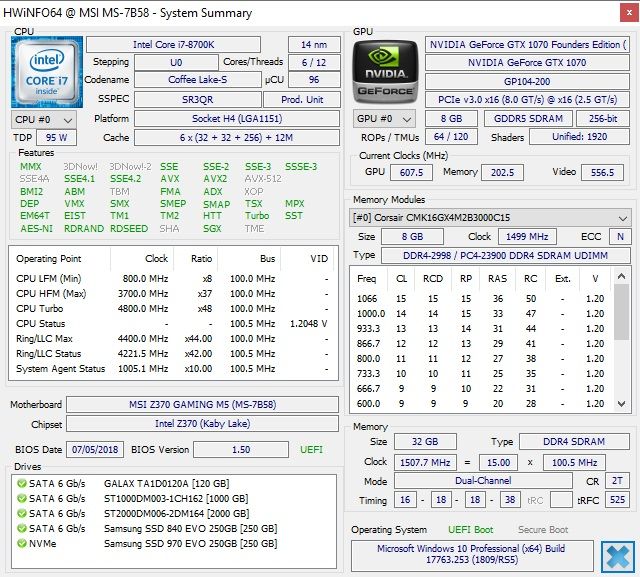
Task: Click the 95 W TDP field
Action: coord(56,138)
